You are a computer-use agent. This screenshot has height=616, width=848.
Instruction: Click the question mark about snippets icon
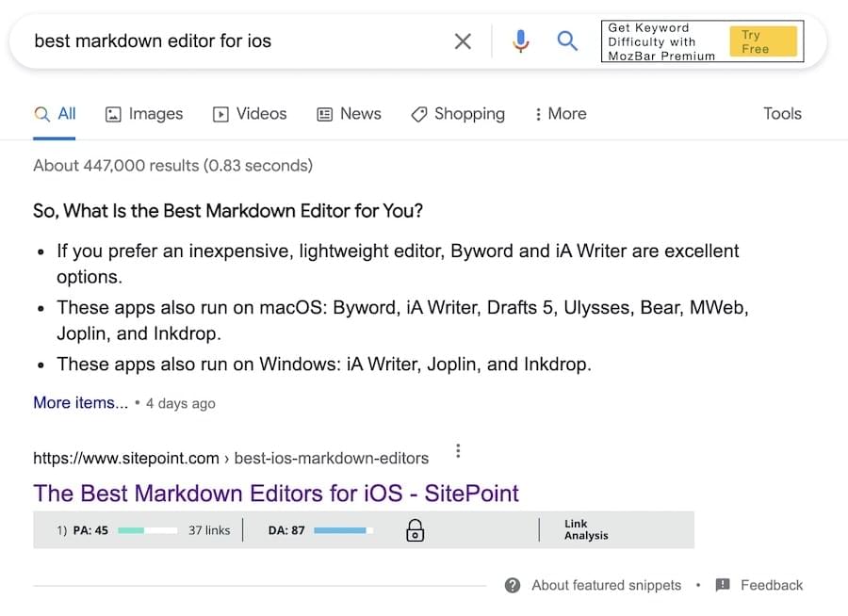[x=513, y=585]
